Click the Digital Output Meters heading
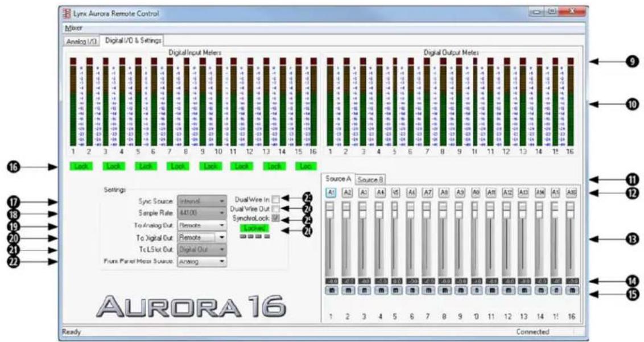The height and width of the screenshot is (342, 644). pyautogui.click(x=451, y=52)
